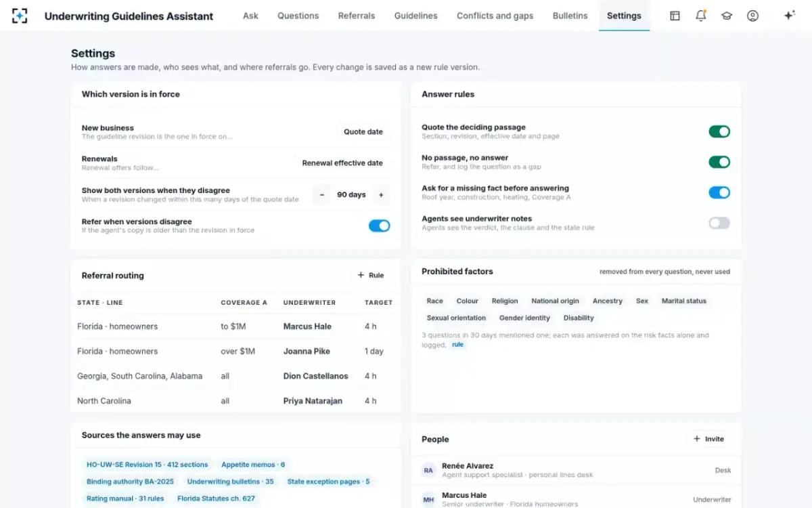Click "Georgia, South Carolina, Alabama" cell
The width and height of the screenshot is (812, 508).
(x=139, y=376)
